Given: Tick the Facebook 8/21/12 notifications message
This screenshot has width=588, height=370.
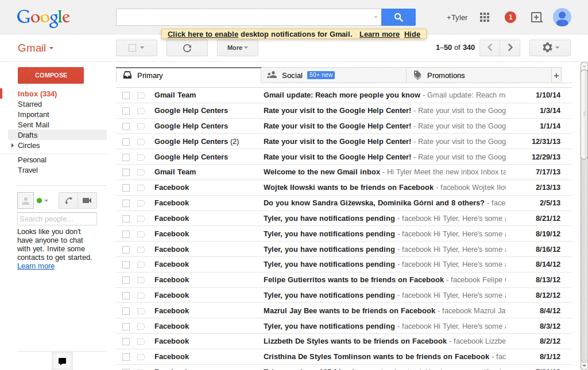Looking at the screenshot, I should [126, 219].
